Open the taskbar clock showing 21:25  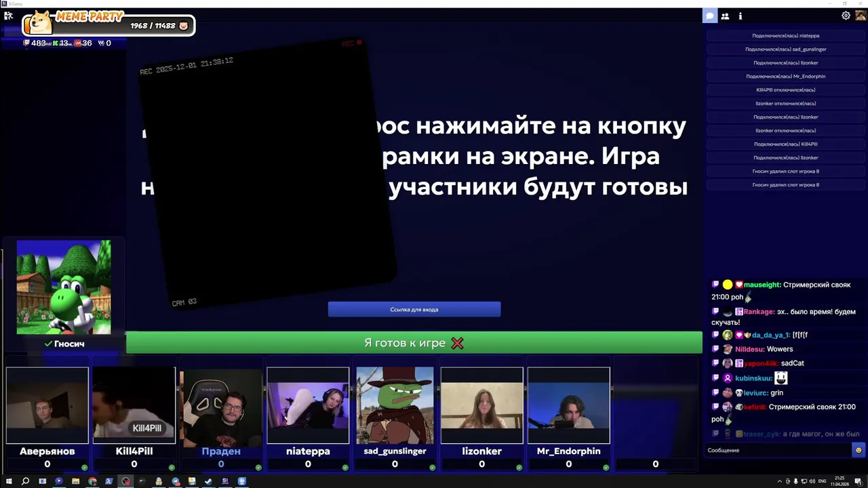(840, 481)
